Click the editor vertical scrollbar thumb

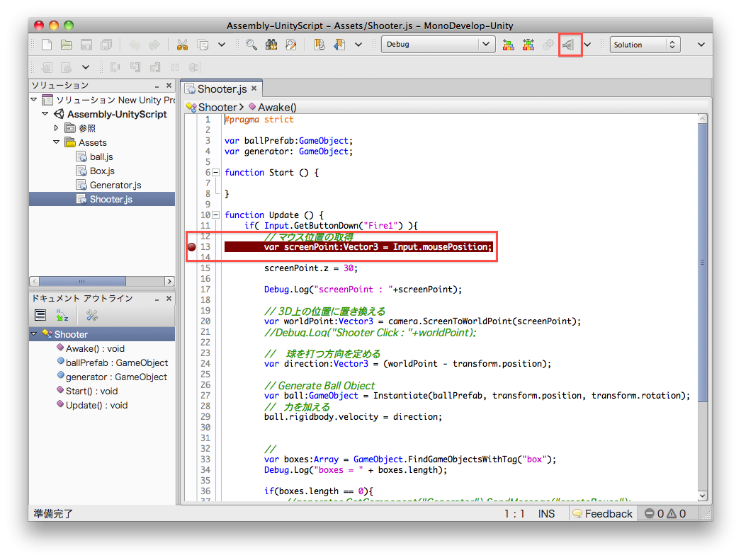pos(703,262)
